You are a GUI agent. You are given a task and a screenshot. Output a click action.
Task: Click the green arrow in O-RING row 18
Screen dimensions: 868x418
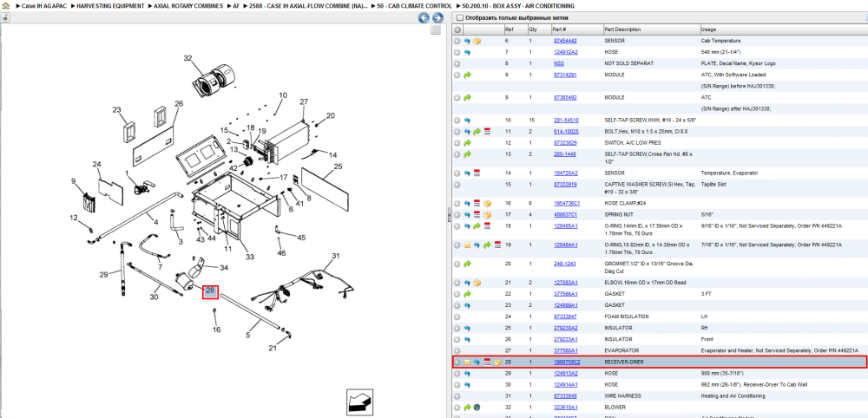pyautogui.click(x=477, y=225)
